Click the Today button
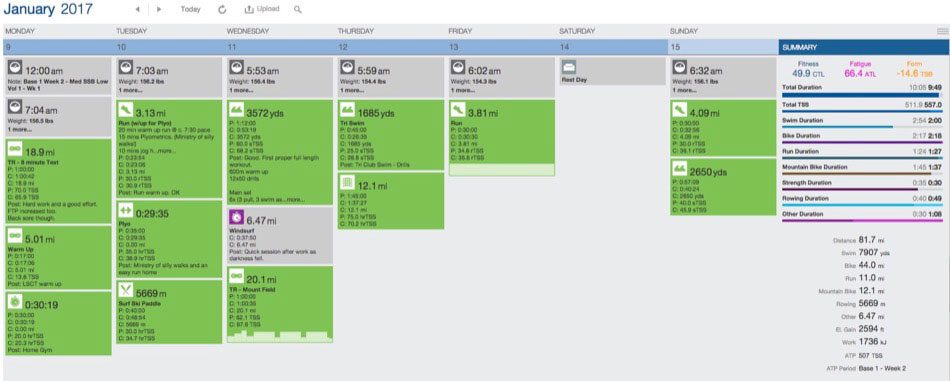 point(190,9)
